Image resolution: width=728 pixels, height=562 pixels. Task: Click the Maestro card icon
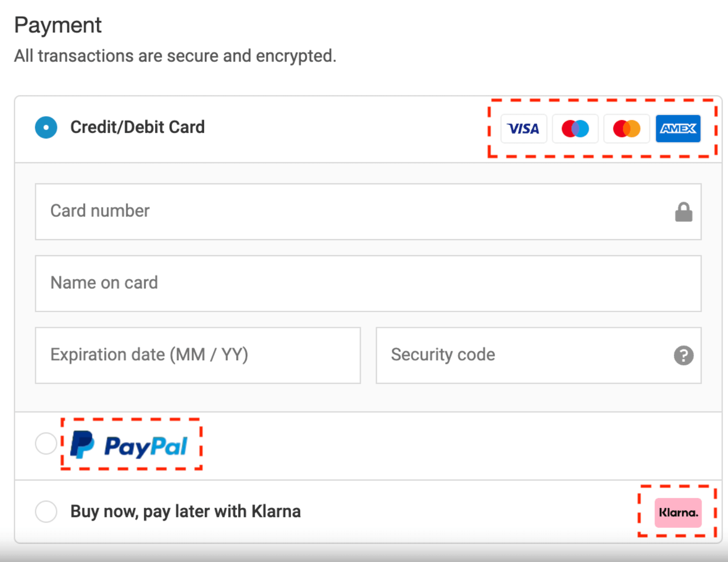point(575,129)
